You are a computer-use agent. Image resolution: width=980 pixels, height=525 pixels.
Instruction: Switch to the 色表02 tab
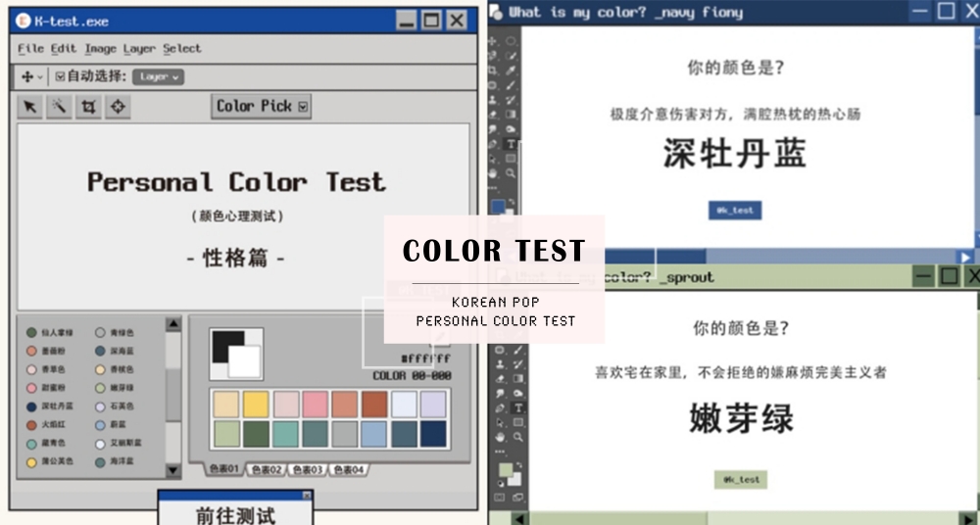[x=267, y=469]
